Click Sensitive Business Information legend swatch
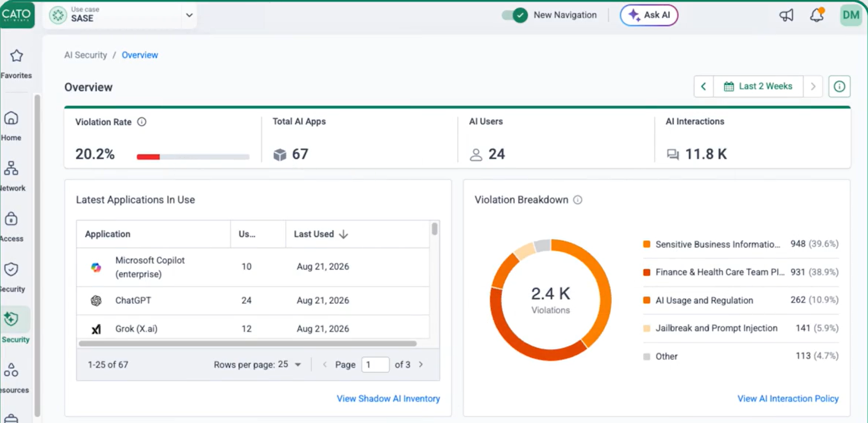This screenshot has width=868, height=423. pyautogui.click(x=647, y=244)
